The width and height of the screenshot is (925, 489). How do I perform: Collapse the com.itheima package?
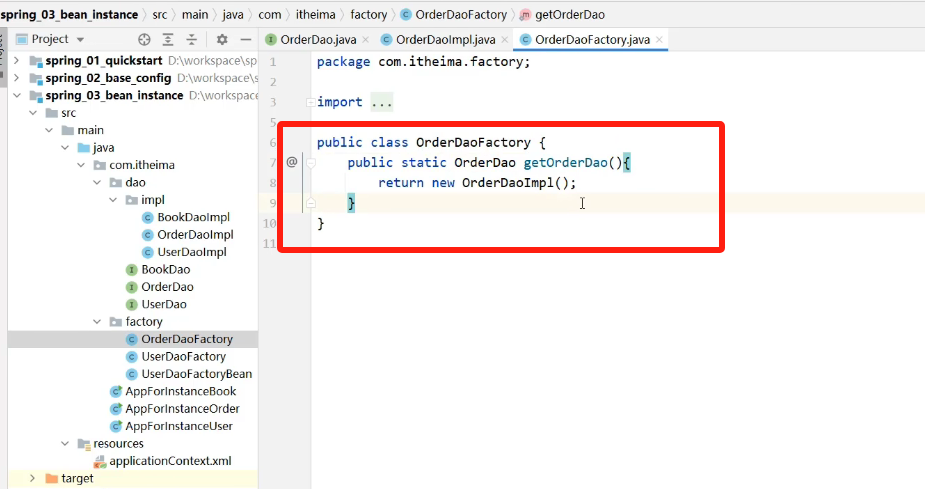(81, 165)
